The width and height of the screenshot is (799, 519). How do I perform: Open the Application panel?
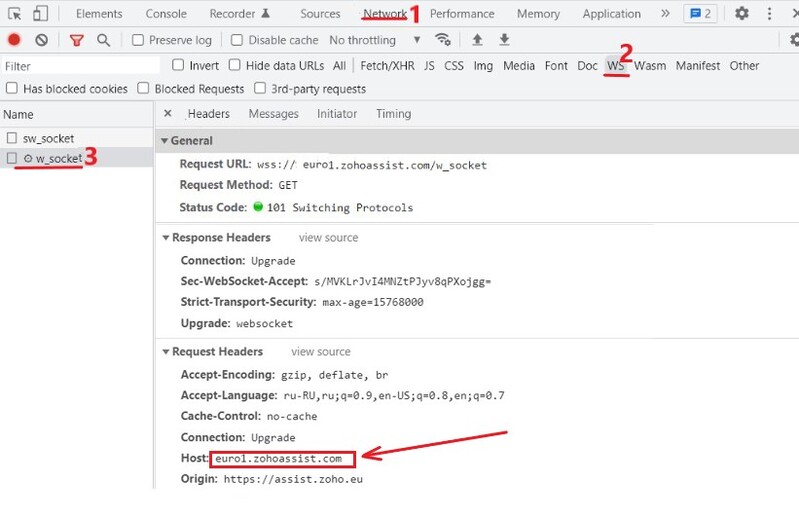click(611, 14)
